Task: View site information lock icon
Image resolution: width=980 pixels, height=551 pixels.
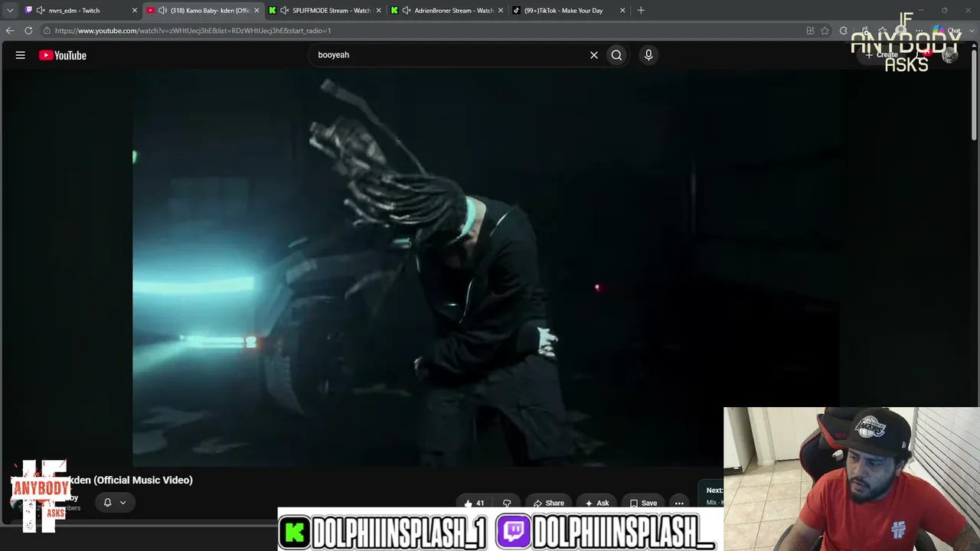Action: tap(47, 31)
